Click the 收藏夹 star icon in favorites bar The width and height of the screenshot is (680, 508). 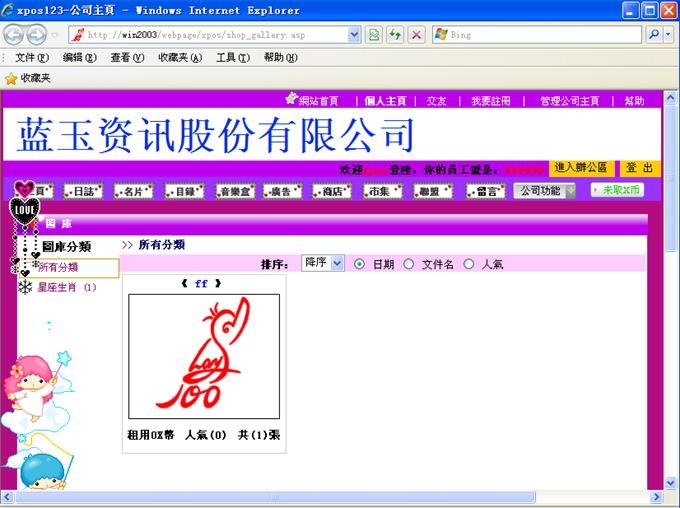coord(11,78)
